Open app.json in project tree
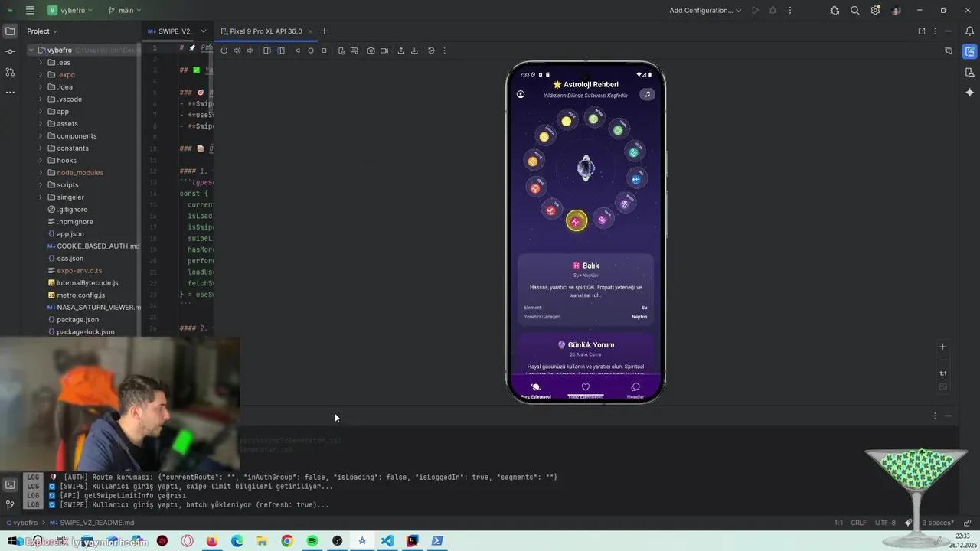Image resolution: width=980 pixels, height=551 pixels. [x=70, y=234]
